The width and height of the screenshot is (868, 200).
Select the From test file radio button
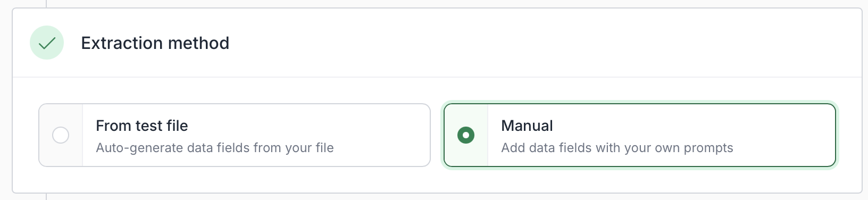coord(61,135)
